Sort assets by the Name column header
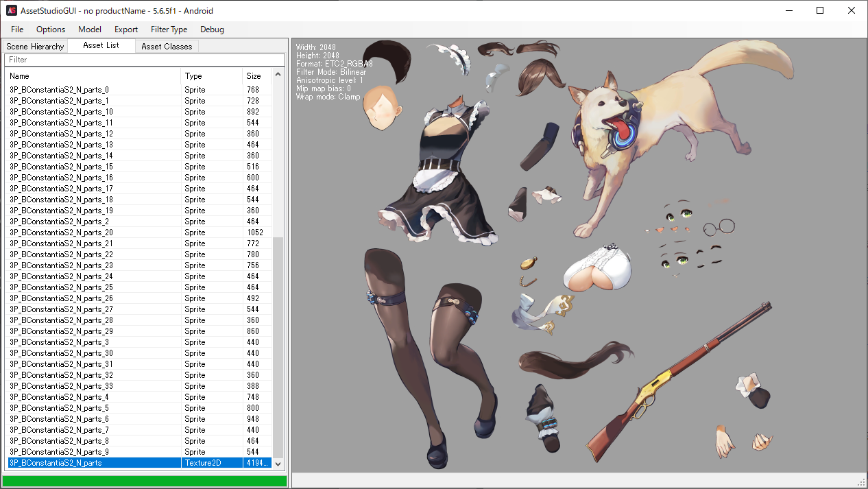Screen dimensions: 868x489 coord(93,76)
